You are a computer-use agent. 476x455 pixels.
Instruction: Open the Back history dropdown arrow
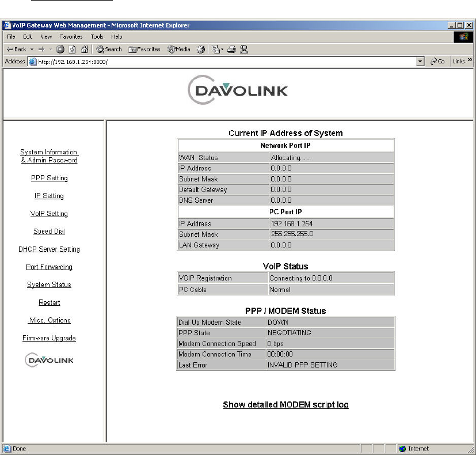click(x=32, y=49)
